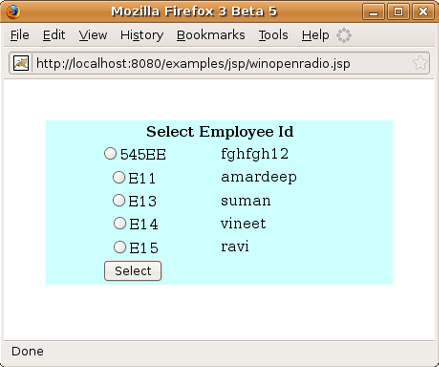Click the URL address field
The height and width of the screenshot is (367, 439).
pyautogui.click(x=220, y=63)
